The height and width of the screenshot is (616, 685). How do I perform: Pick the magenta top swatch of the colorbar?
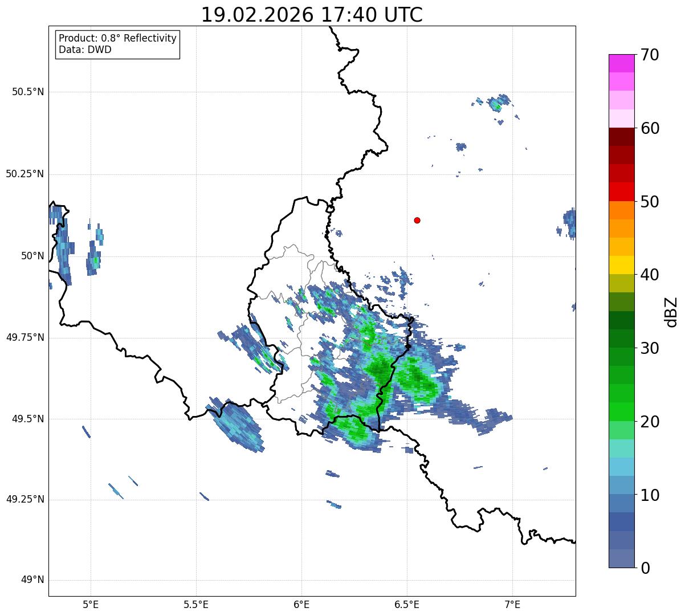point(621,63)
